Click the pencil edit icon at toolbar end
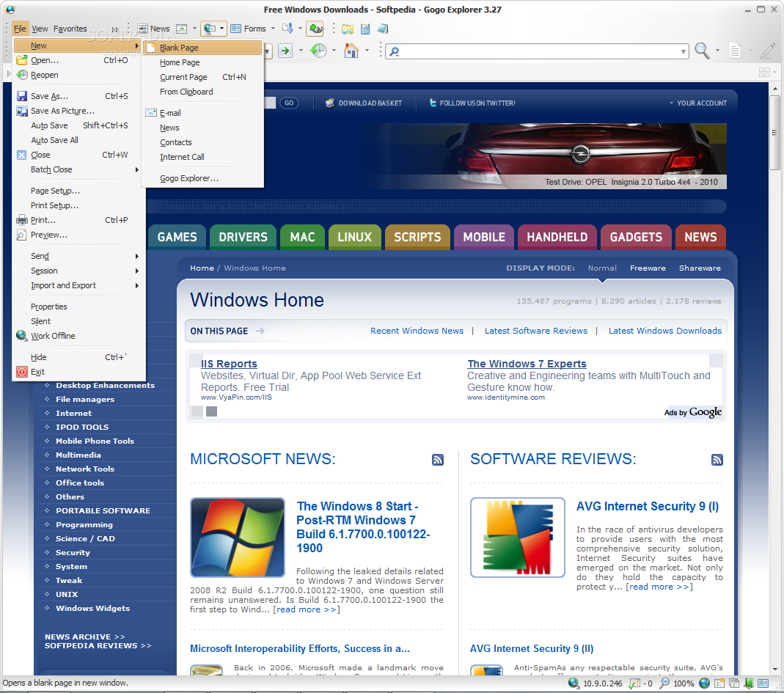Screen dimensions: 784x693 (768, 51)
